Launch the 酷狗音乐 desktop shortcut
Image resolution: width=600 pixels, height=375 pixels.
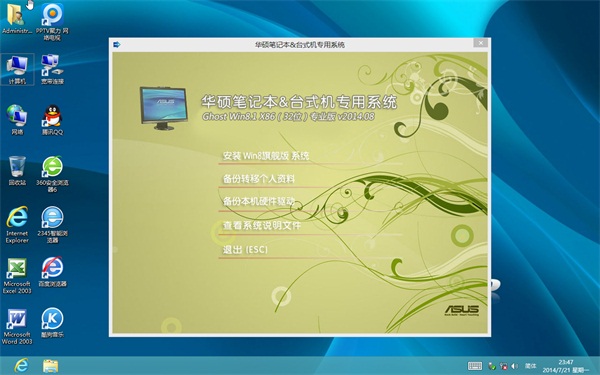(x=52, y=323)
